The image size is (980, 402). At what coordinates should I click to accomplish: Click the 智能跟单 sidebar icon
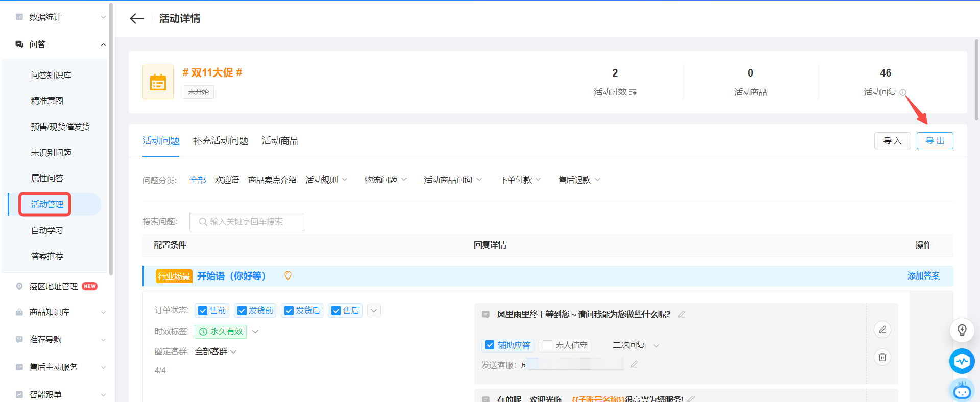[x=19, y=394]
